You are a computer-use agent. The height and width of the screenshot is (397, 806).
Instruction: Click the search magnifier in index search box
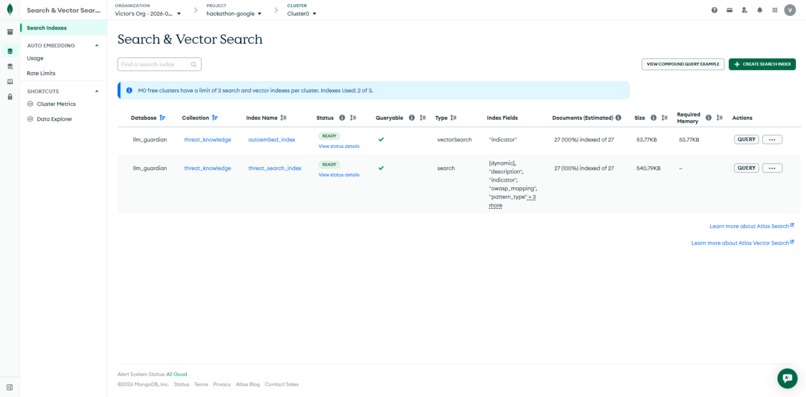coord(194,64)
